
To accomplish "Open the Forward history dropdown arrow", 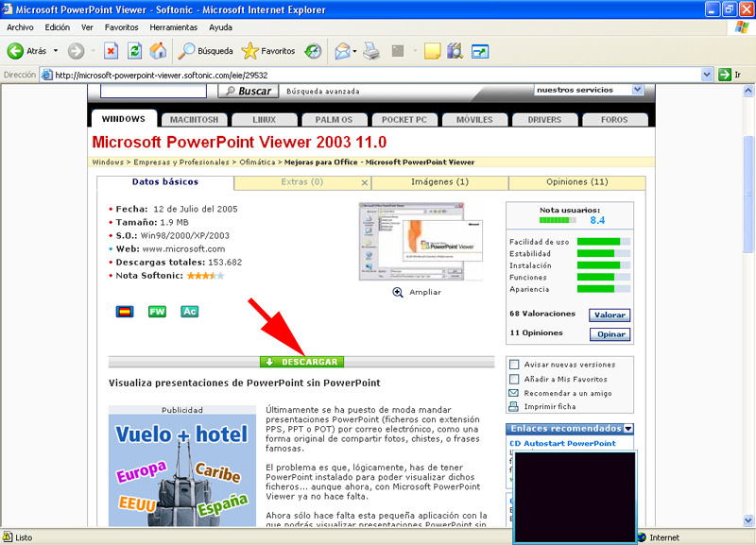I will (x=93, y=51).
